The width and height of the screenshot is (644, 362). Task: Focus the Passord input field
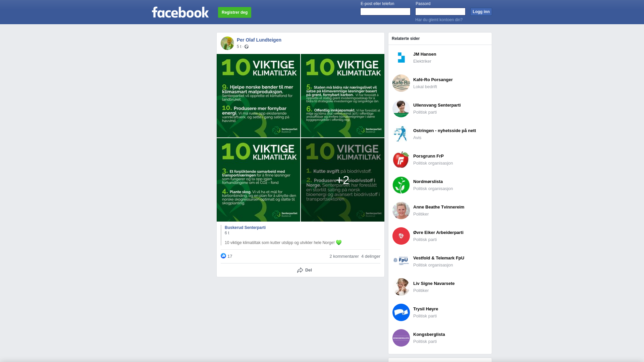tap(440, 12)
